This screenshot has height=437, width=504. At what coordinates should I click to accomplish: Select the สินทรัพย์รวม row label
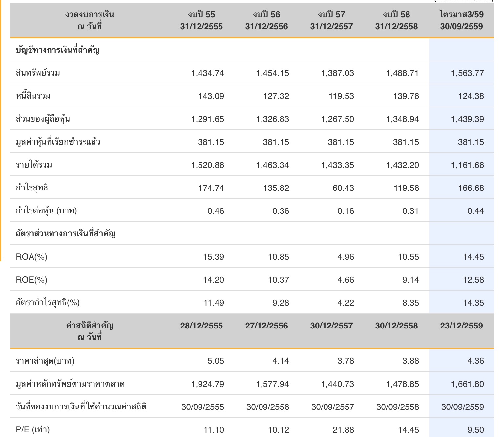tap(38, 73)
